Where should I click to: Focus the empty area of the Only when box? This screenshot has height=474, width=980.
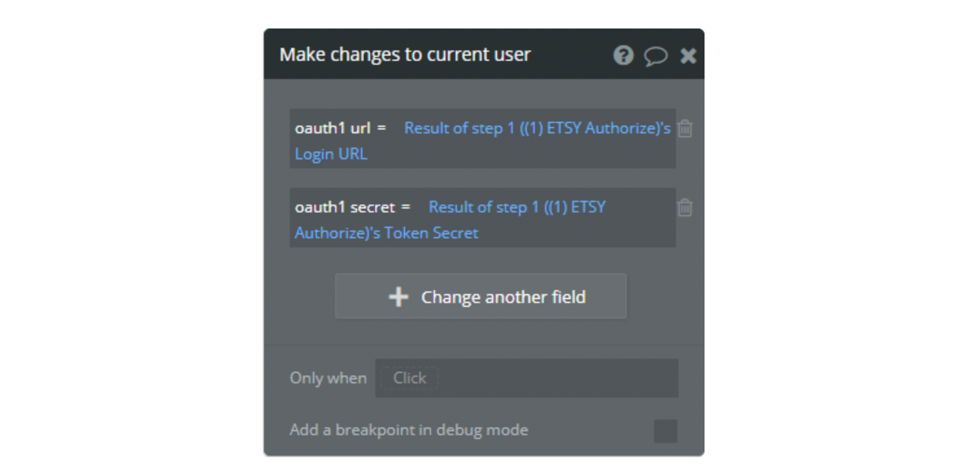coord(557,378)
